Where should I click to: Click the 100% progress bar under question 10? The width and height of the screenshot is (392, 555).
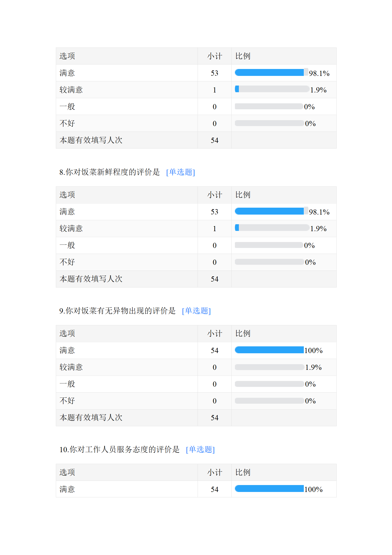pyautogui.click(x=269, y=488)
